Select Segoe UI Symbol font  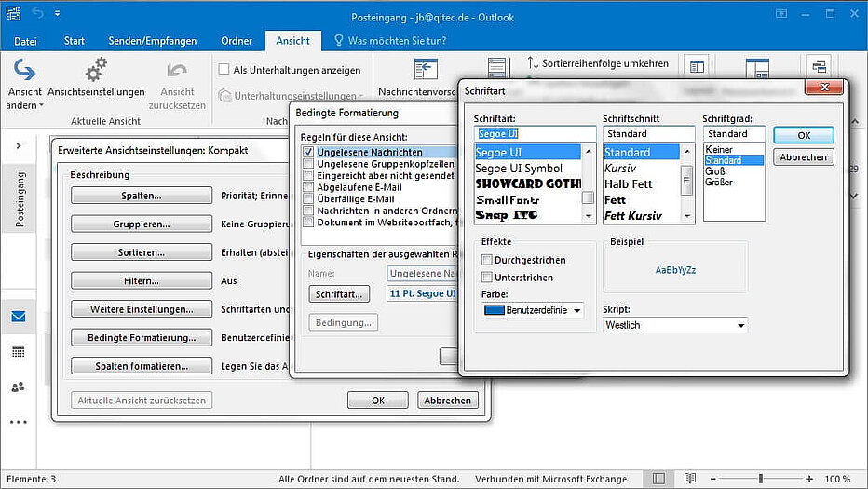tap(519, 169)
